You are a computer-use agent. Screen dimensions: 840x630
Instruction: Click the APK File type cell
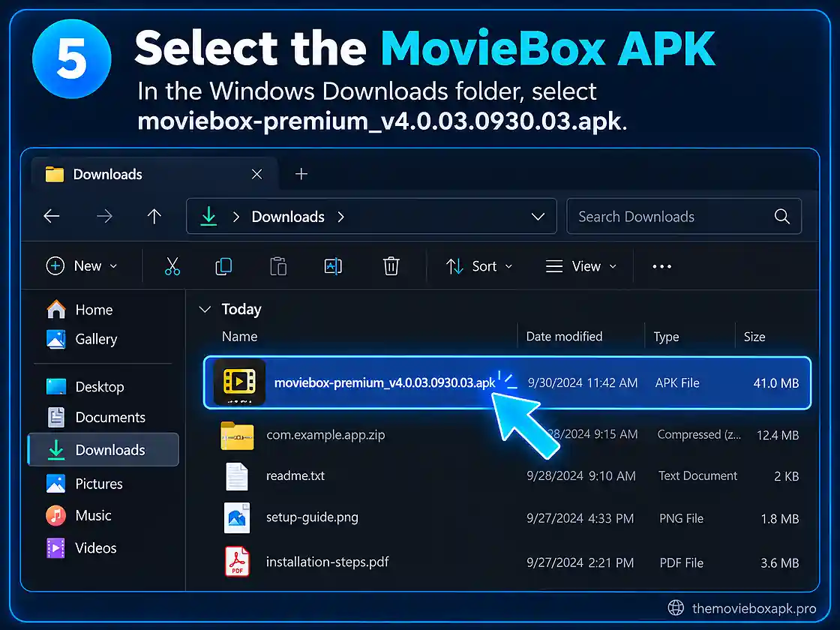677,382
